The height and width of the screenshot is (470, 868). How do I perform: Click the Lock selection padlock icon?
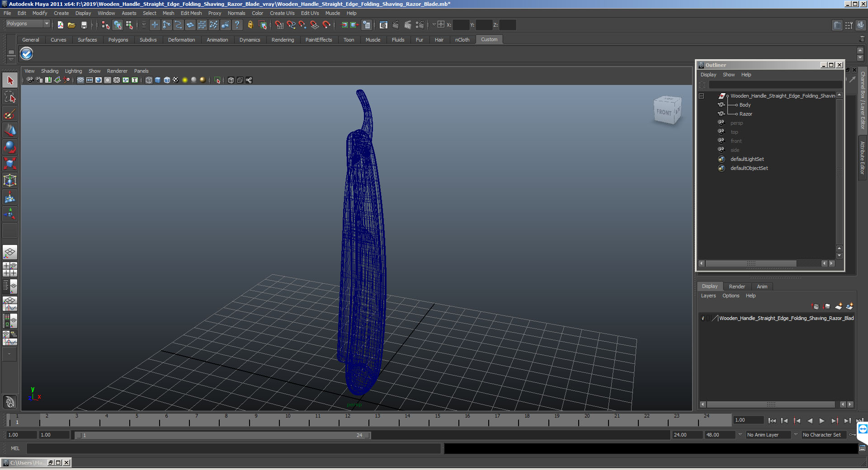250,25
